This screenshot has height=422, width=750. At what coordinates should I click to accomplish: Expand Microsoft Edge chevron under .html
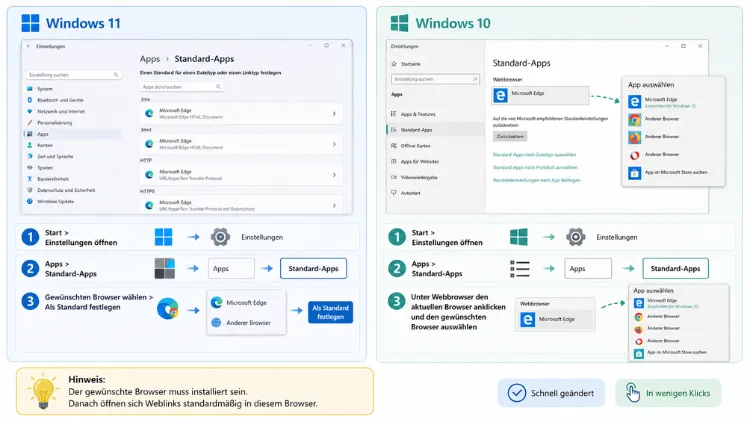click(x=334, y=144)
